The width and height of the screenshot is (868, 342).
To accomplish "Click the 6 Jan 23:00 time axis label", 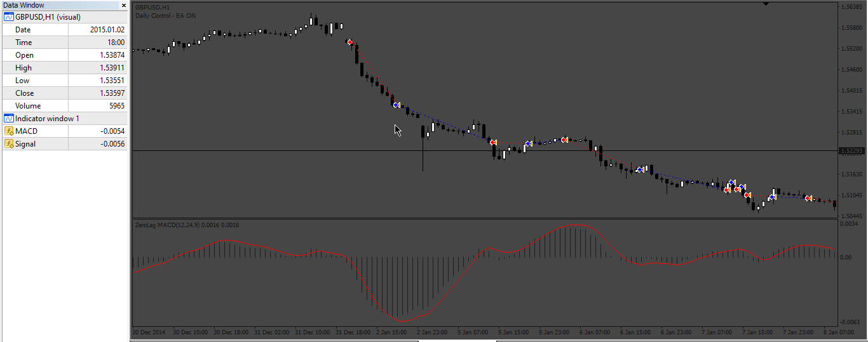I will [x=677, y=332].
